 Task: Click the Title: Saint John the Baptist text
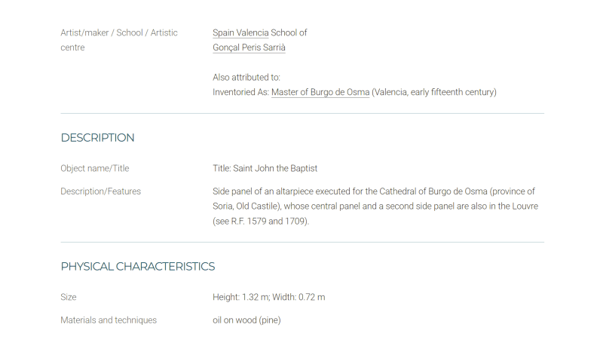[265, 168]
